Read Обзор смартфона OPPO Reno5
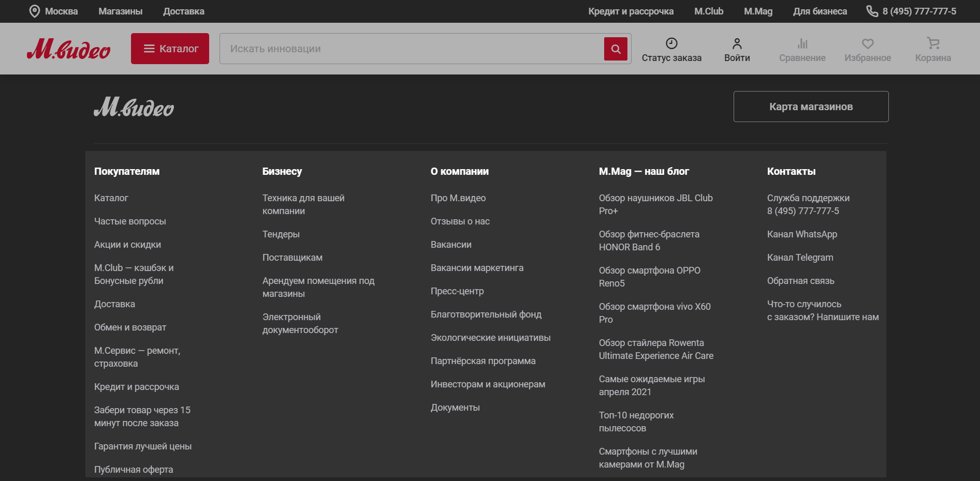980x481 pixels. [x=650, y=277]
